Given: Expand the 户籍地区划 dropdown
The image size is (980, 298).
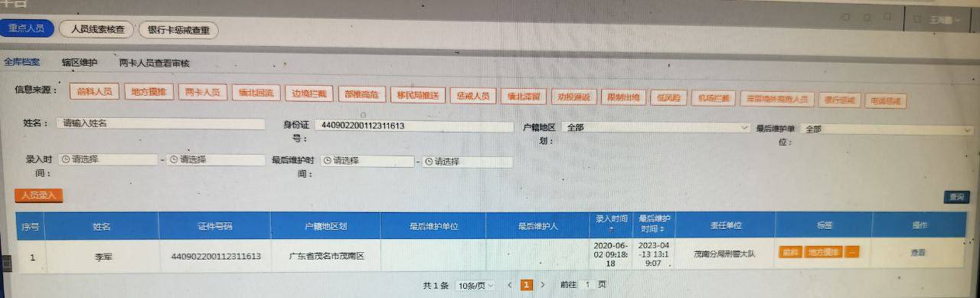Looking at the screenshot, I should (x=655, y=128).
